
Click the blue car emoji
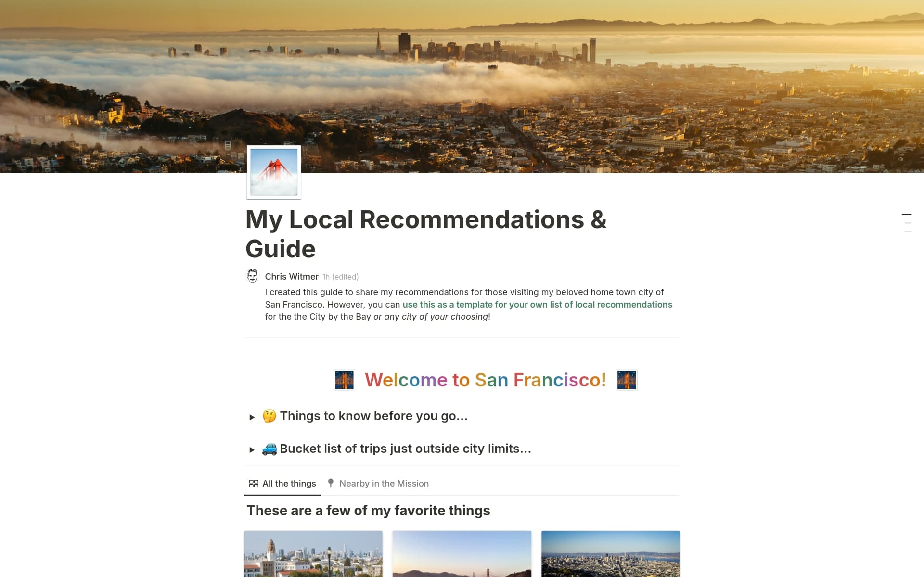269,449
